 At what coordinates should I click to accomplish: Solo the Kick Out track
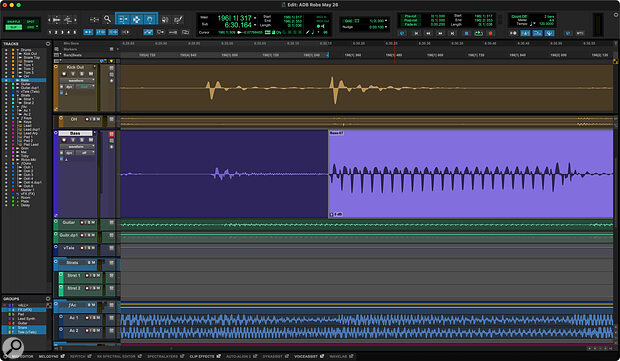[x=82, y=74]
